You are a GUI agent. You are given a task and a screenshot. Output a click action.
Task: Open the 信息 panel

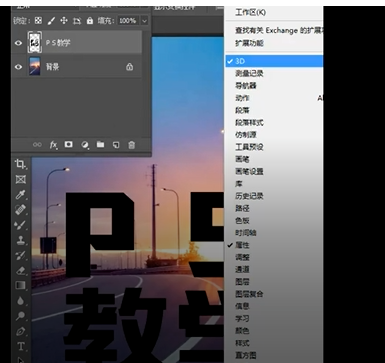274,306
